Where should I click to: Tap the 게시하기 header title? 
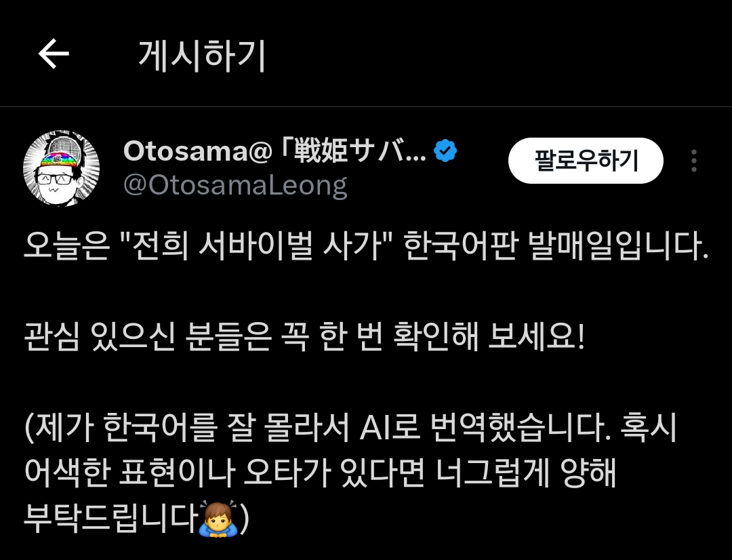(x=202, y=56)
